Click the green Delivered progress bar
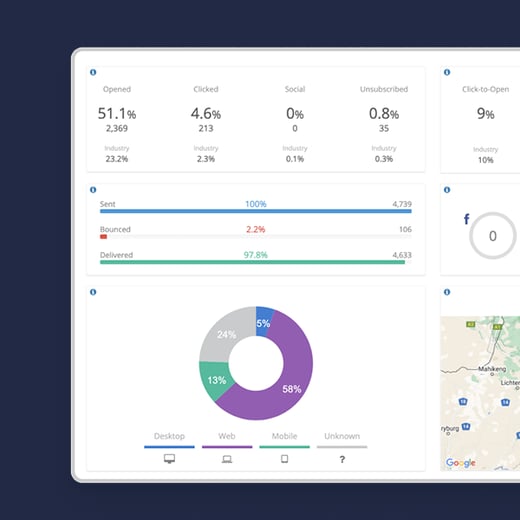 pos(252,262)
